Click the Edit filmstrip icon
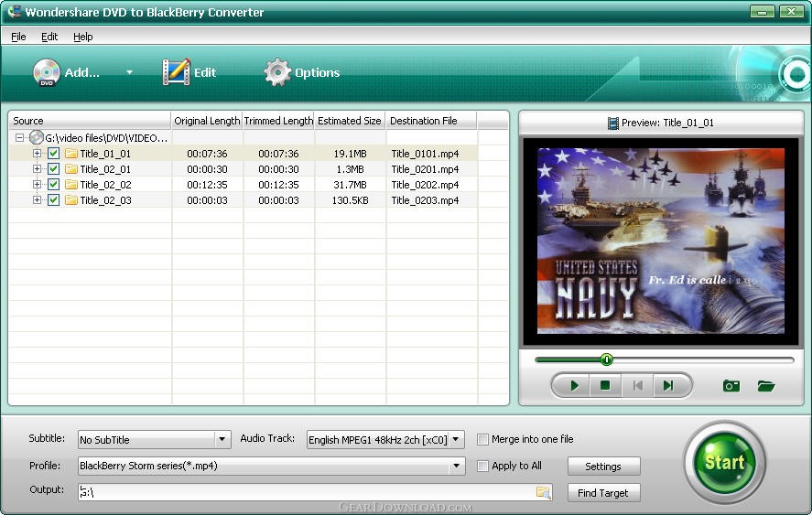812x515 pixels. pos(176,72)
